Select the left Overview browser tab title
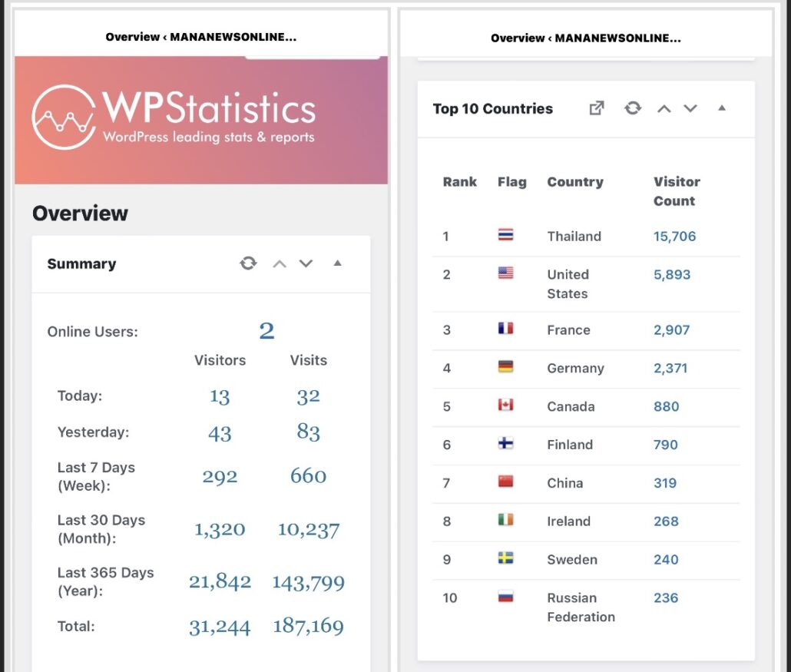This screenshot has height=672, width=791. 201,38
